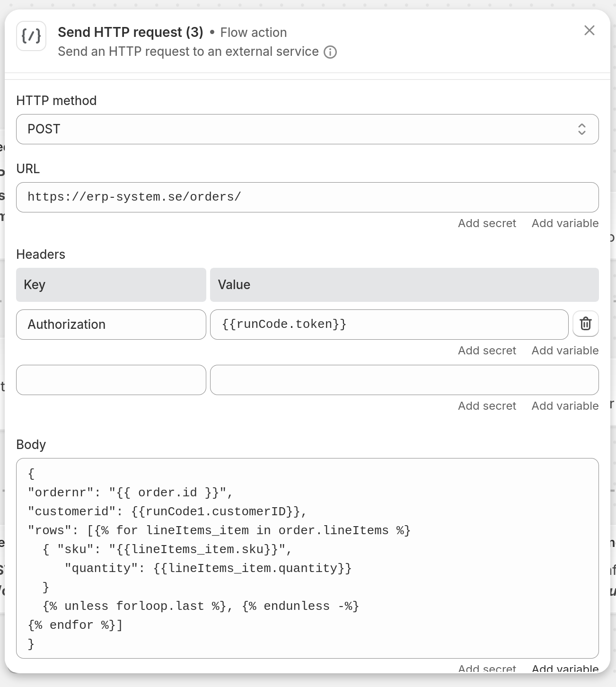Image resolution: width=616 pixels, height=687 pixels.
Task: Click Add variable below the URL field
Action: coord(565,223)
